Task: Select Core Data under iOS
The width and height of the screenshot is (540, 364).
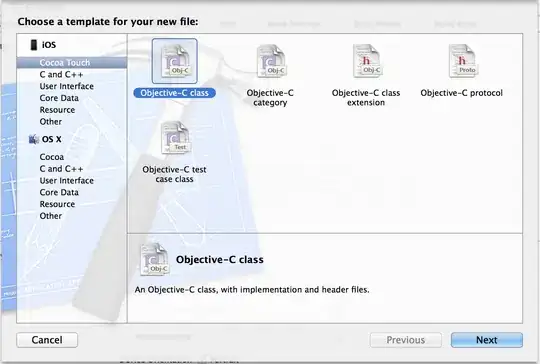Action: pos(59,98)
